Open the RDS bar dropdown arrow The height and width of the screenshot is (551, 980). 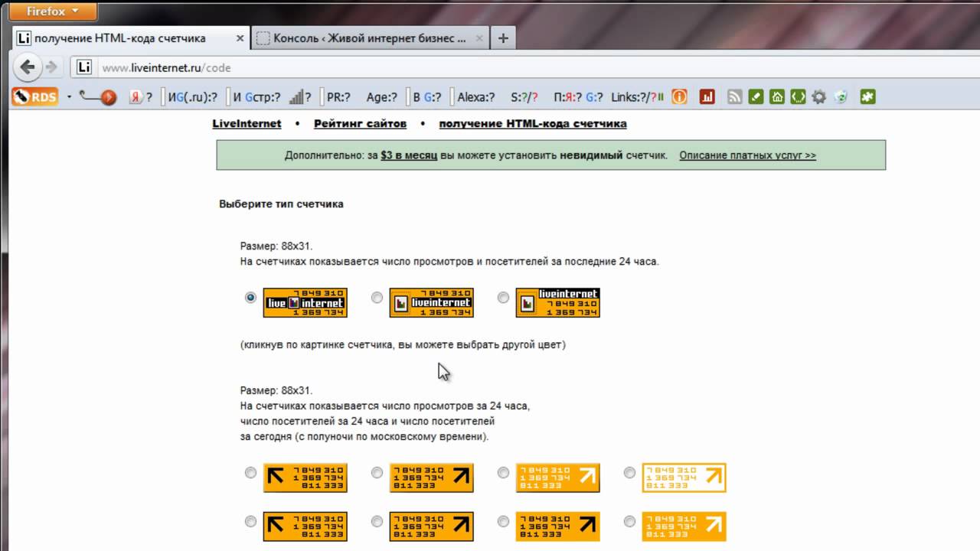(69, 97)
